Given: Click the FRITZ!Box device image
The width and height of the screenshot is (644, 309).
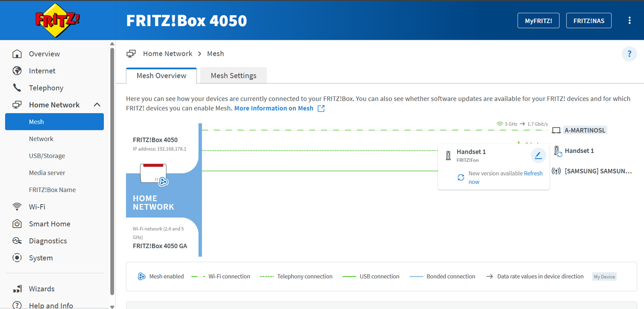Looking at the screenshot, I should [x=153, y=173].
